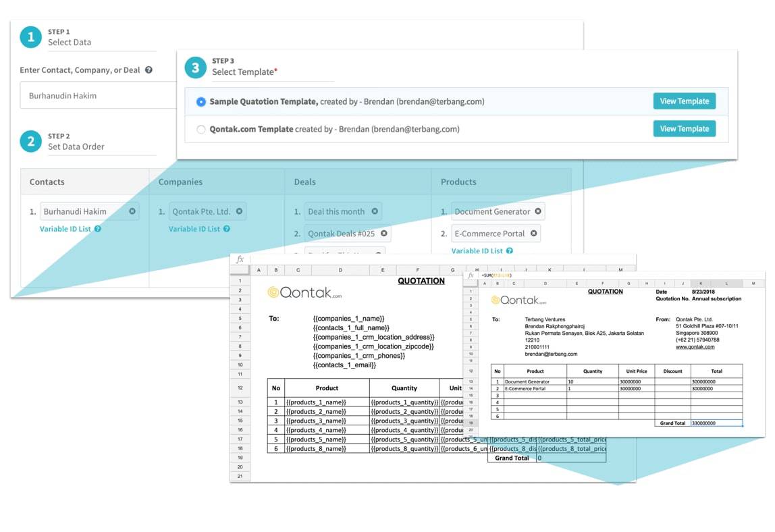This screenshot has height=532, width=775.
Task: Click the Document Generator row in generated quotation
Action: point(617,381)
